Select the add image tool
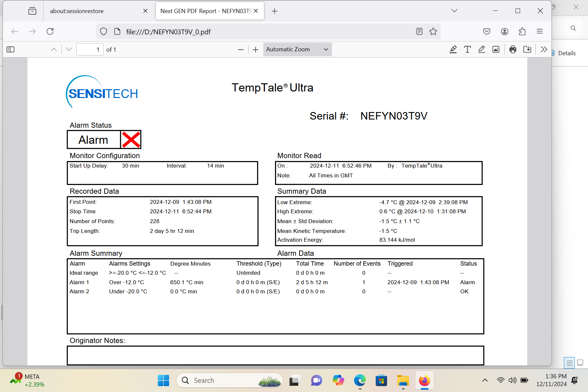This screenshot has width=588, height=392. coord(496,49)
